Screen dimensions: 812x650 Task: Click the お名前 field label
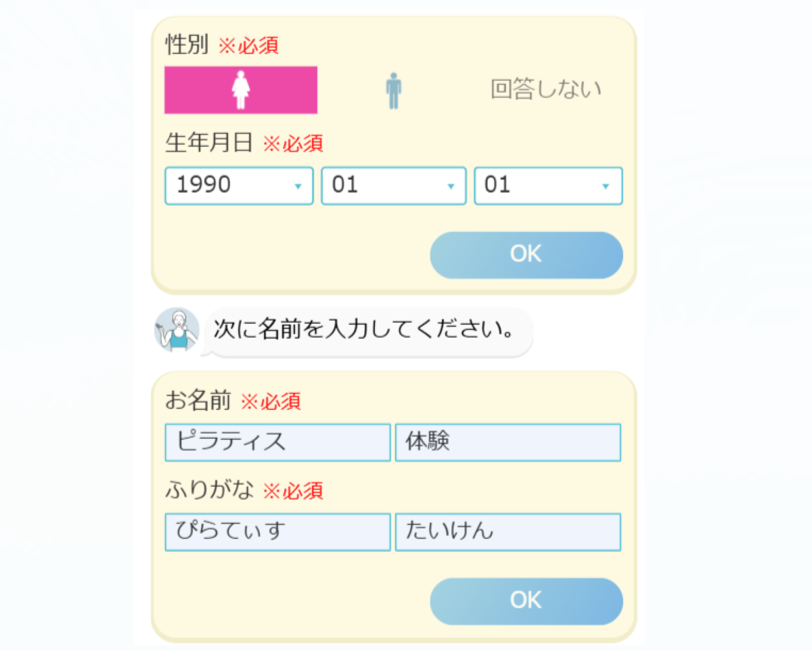198,401
